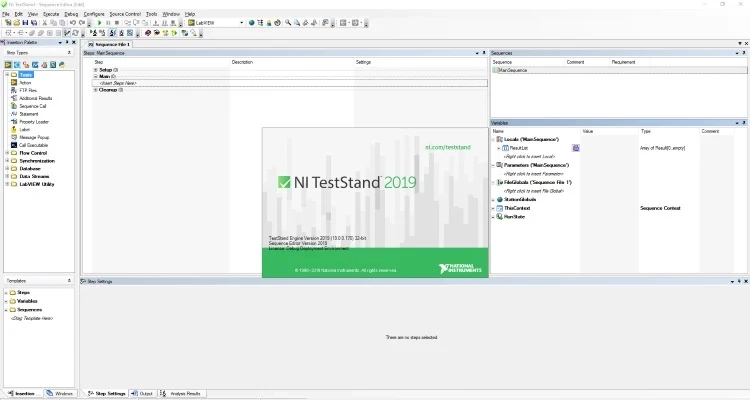Click the ni.com/teststand link
The width and height of the screenshot is (750, 400).
pyautogui.click(x=447, y=147)
